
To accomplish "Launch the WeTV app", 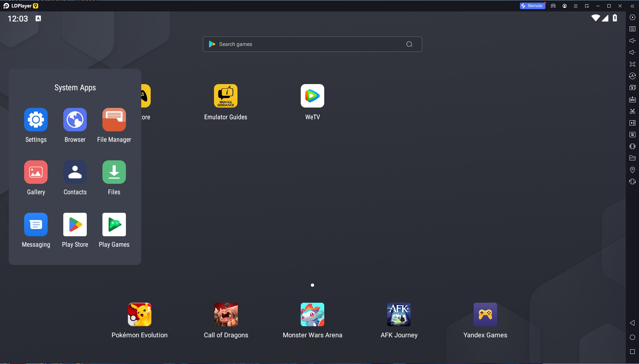I will click(312, 96).
